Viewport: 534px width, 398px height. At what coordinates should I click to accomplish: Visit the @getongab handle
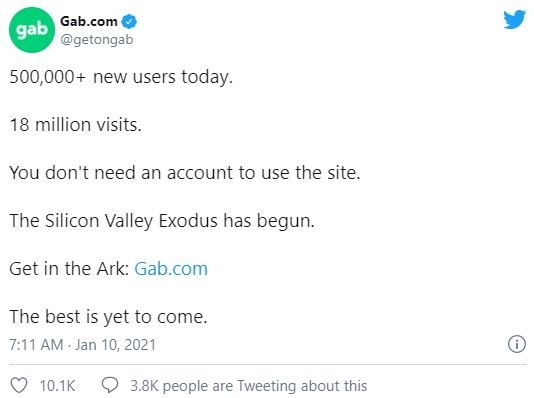[97, 40]
